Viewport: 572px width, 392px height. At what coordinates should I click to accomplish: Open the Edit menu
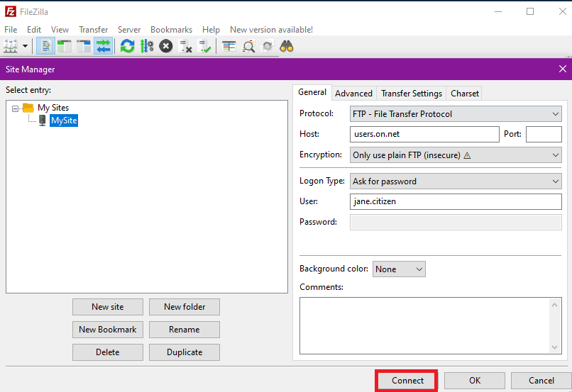34,30
